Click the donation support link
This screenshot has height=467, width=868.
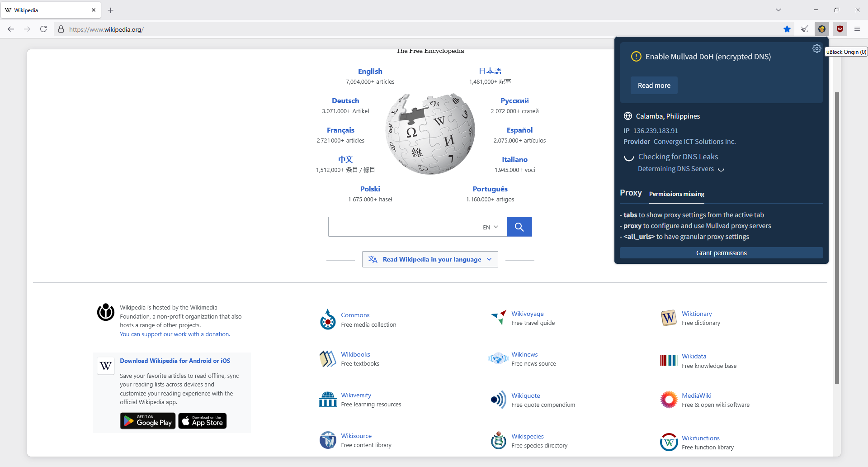pos(175,334)
